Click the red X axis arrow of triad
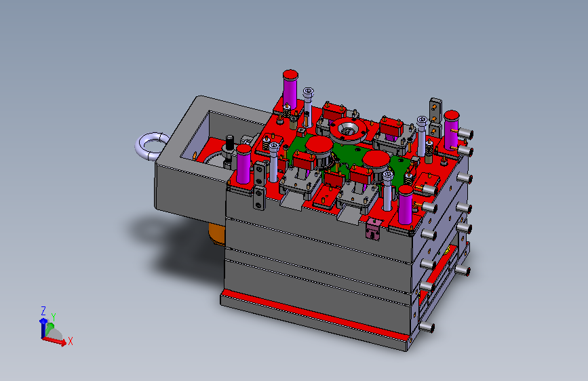 (x=56, y=340)
